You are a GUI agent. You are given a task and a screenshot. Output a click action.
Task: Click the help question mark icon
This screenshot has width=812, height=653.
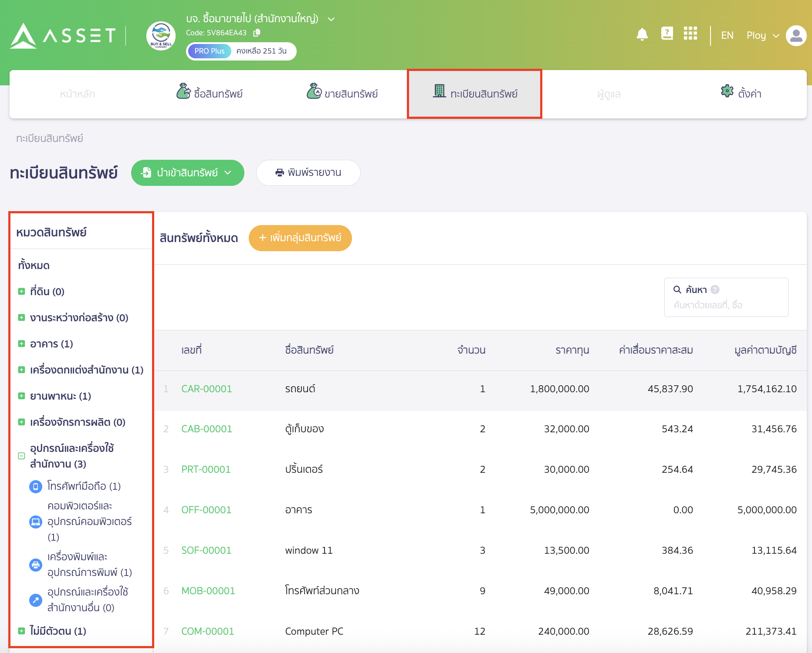(667, 33)
